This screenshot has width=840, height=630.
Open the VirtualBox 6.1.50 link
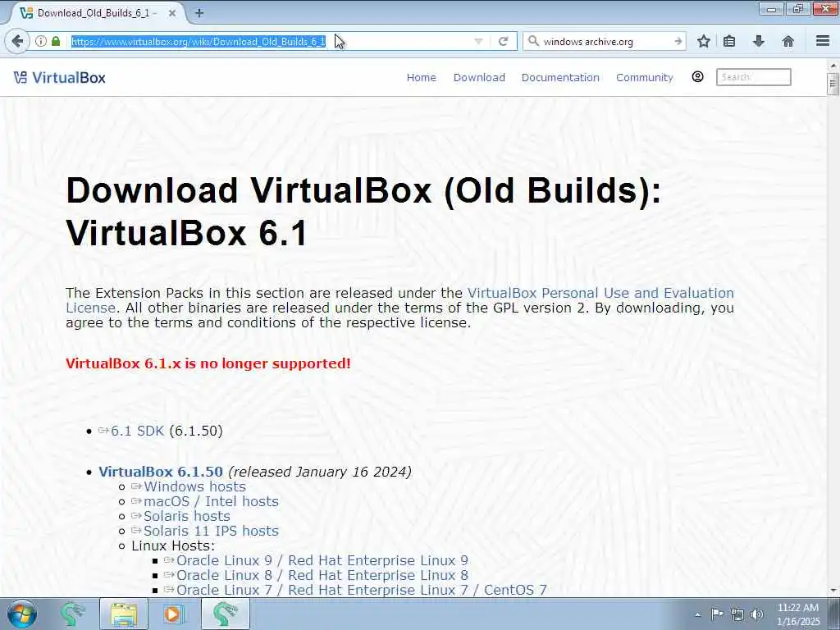[x=161, y=472]
